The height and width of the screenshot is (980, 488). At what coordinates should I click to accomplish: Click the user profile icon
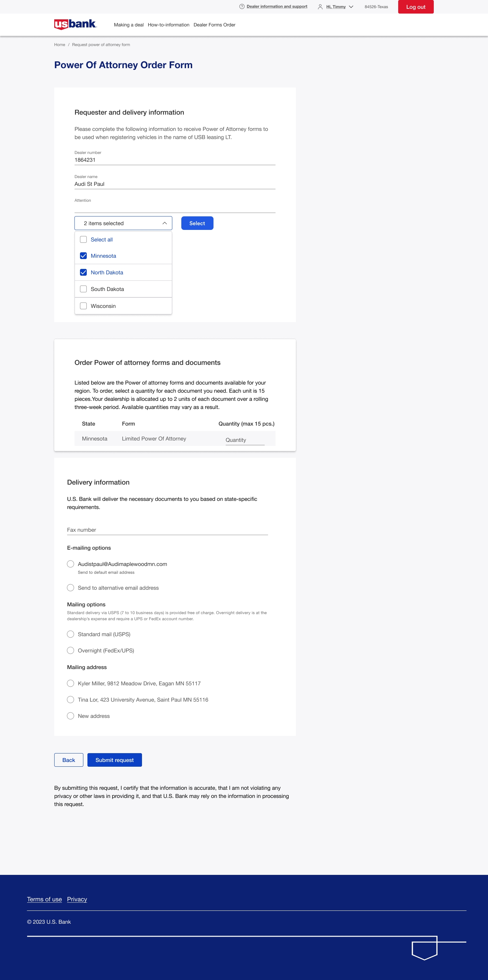320,6
